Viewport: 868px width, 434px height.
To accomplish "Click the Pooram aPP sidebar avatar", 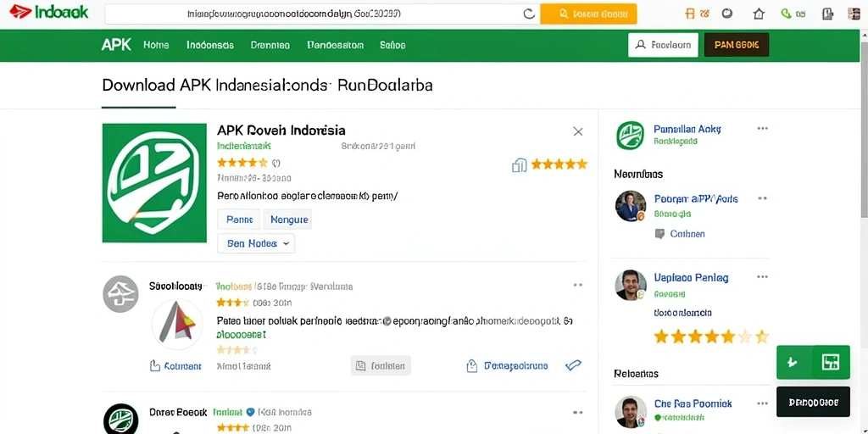I will pos(631,206).
